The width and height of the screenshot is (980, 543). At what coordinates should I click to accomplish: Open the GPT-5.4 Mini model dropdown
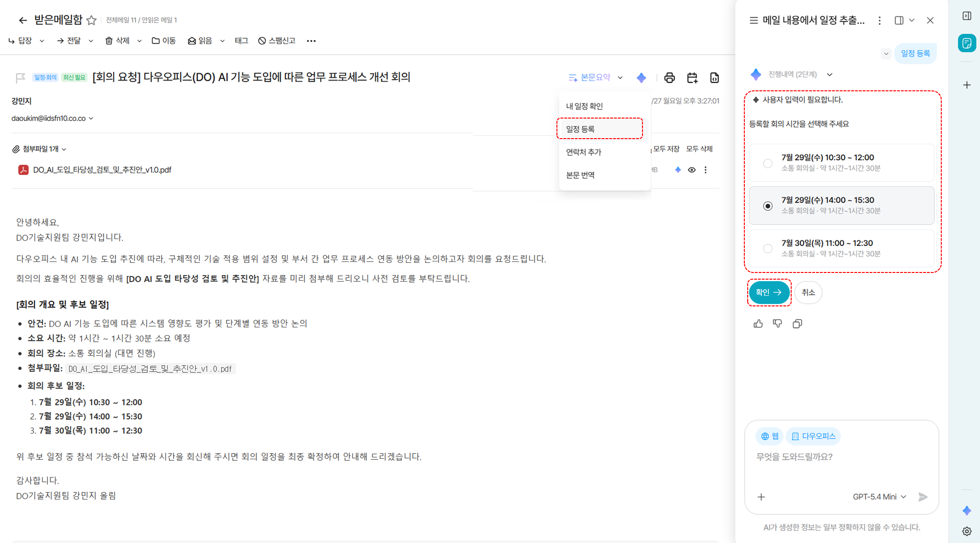(880, 497)
